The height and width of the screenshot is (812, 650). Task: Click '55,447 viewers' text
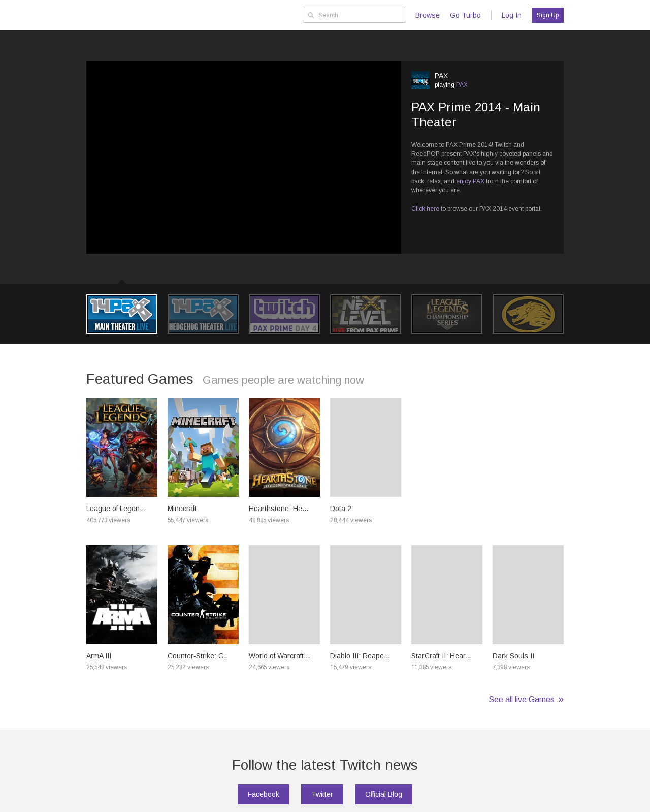pyautogui.click(x=188, y=520)
